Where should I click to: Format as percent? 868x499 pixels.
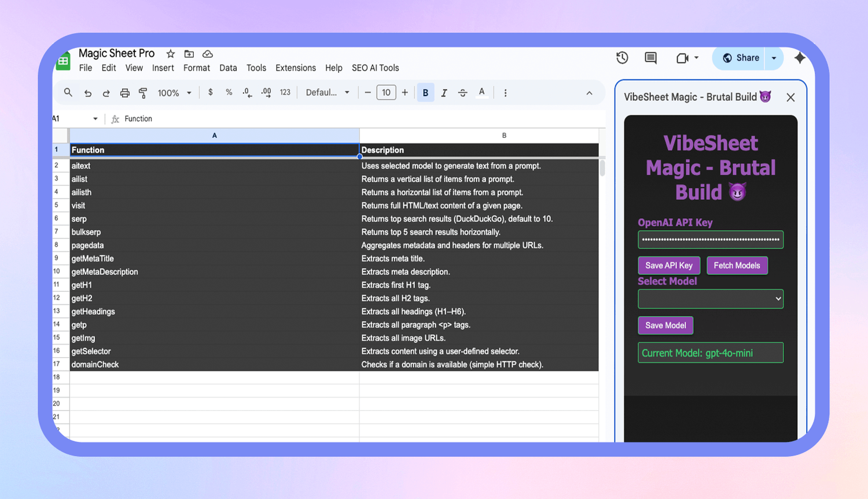[x=229, y=93]
